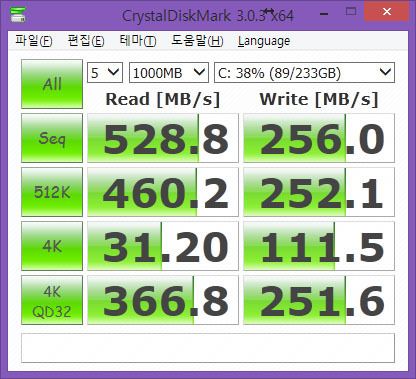Open the 도움말(H) menu
416x379 pixels.
click(197, 41)
